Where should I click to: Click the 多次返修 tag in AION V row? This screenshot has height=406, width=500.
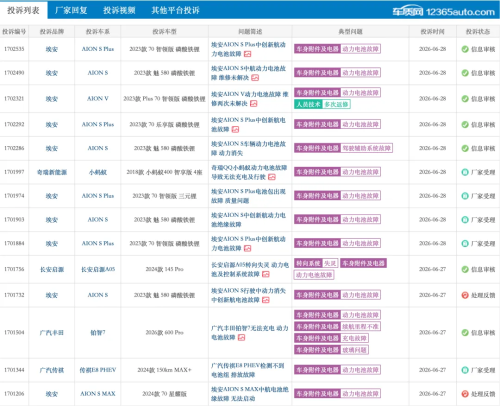tap(336, 104)
